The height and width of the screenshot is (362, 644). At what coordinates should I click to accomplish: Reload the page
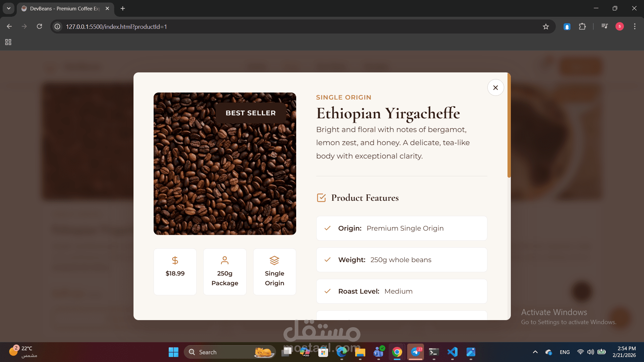tap(39, 26)
